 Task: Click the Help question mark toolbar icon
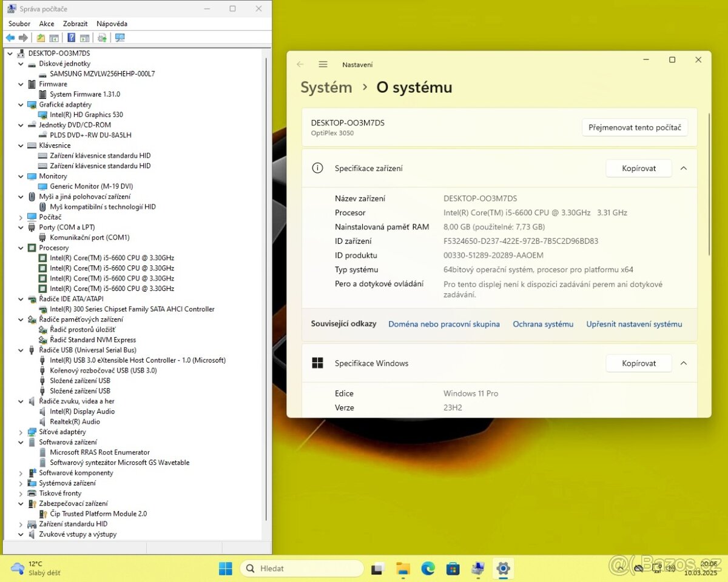72,37
